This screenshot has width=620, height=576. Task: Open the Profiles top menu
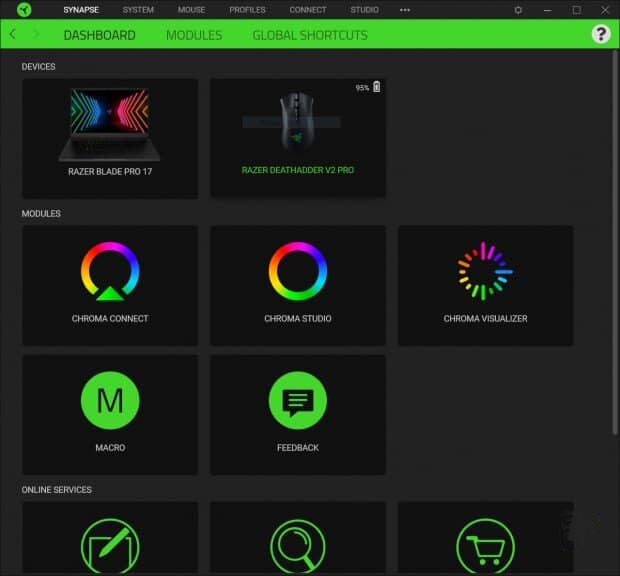tap(248, 10)
